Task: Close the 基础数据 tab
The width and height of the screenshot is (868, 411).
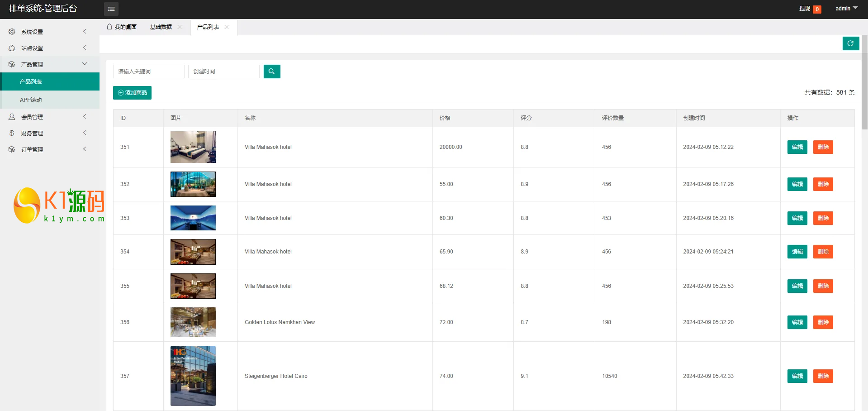Action: 180,27
